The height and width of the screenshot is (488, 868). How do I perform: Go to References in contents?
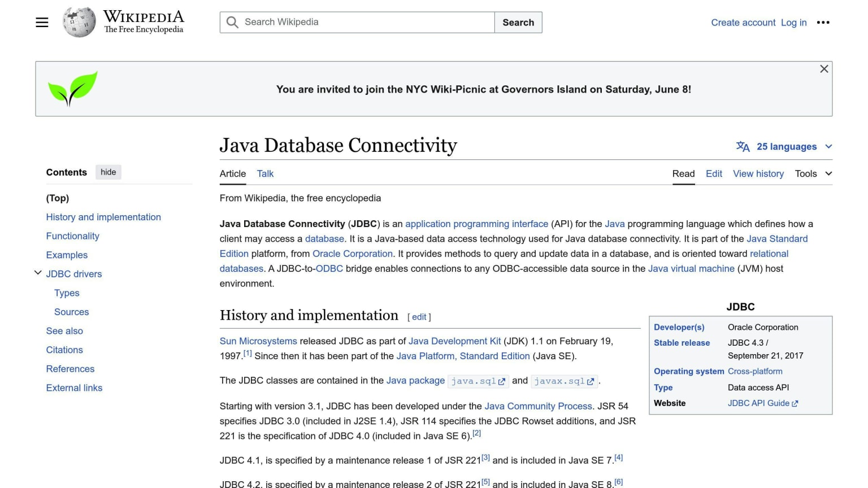coord(70,369)
